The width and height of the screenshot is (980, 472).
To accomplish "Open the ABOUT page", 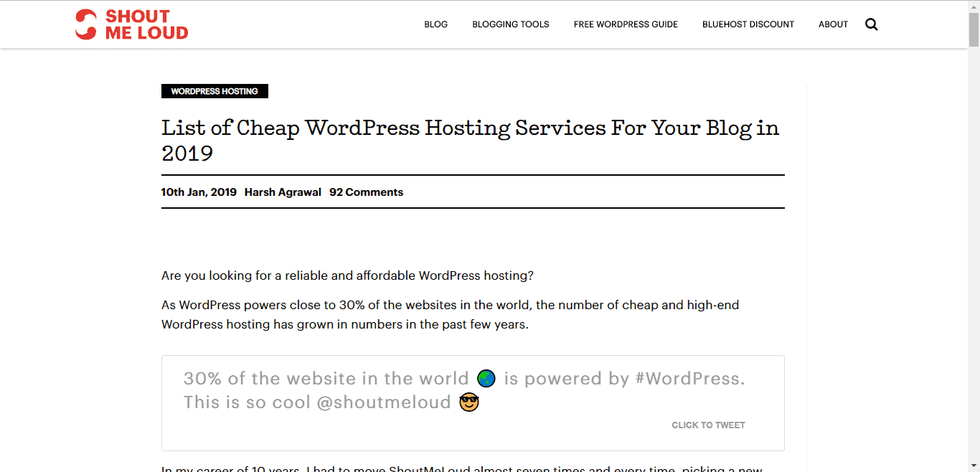I will tap(832, 24).
